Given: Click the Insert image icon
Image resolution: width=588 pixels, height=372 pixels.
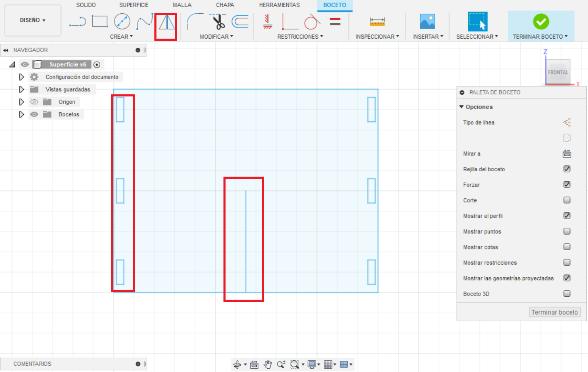Looking at the screenshot, I should 427,21.
